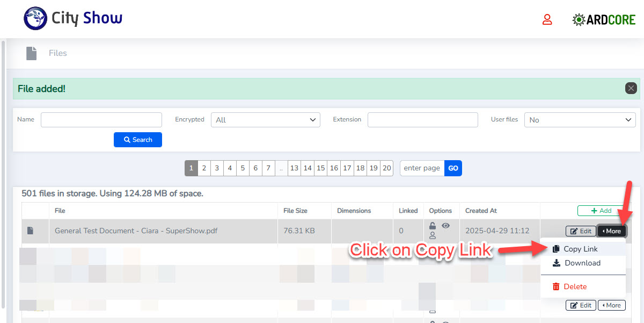Open the Encrypted filter dropdown
644x323 pixels.
click(265, 120)
